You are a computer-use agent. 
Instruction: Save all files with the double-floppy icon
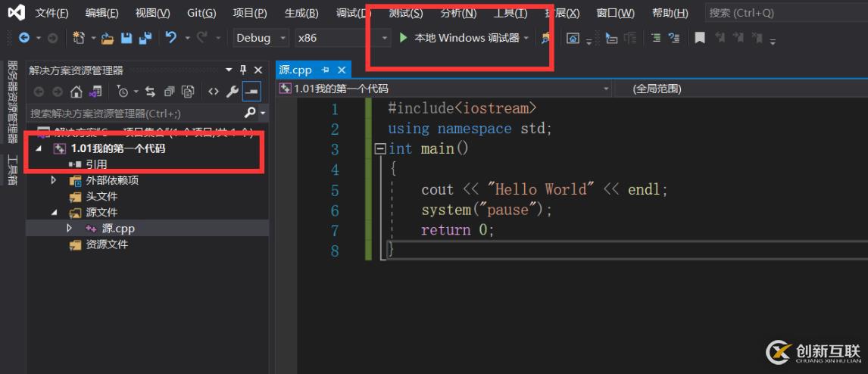145,38
